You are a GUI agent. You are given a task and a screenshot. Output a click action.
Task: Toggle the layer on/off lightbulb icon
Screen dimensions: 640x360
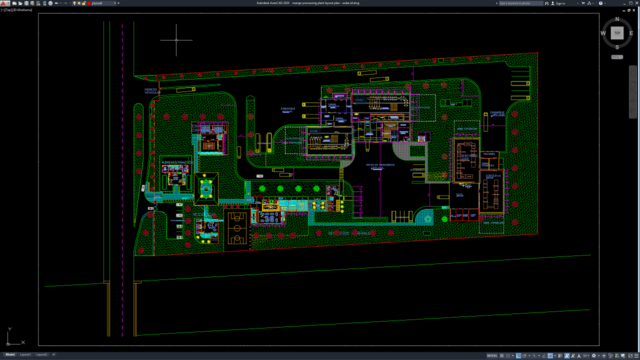(x=74, y=3)
